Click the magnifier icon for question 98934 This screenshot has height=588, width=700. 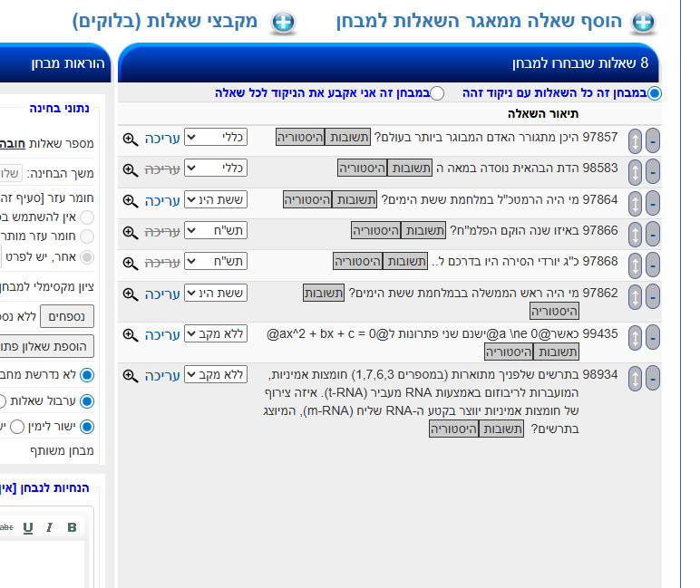[130, 375]
